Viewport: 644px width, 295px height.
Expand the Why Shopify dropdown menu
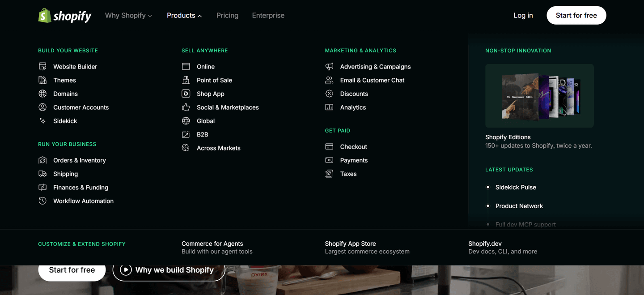tap(128, 16)
